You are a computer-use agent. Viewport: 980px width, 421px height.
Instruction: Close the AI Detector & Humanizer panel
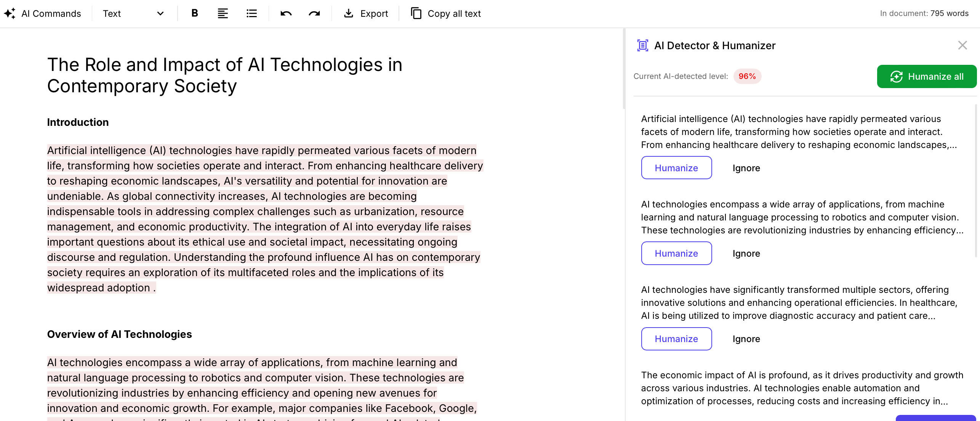[x=962, y=45]
